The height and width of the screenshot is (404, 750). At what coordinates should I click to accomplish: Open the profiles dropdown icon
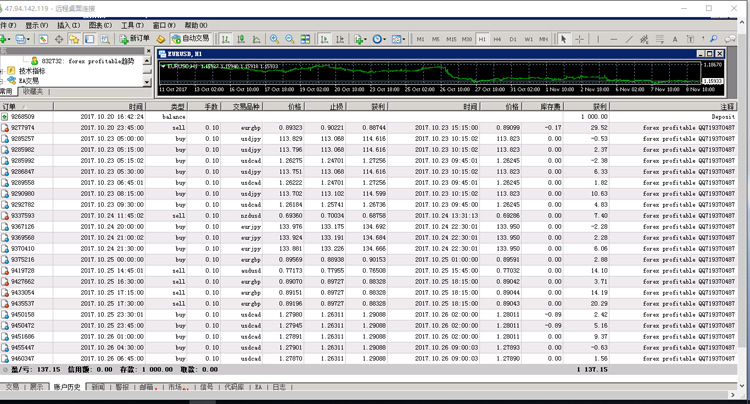coord(22,39)
